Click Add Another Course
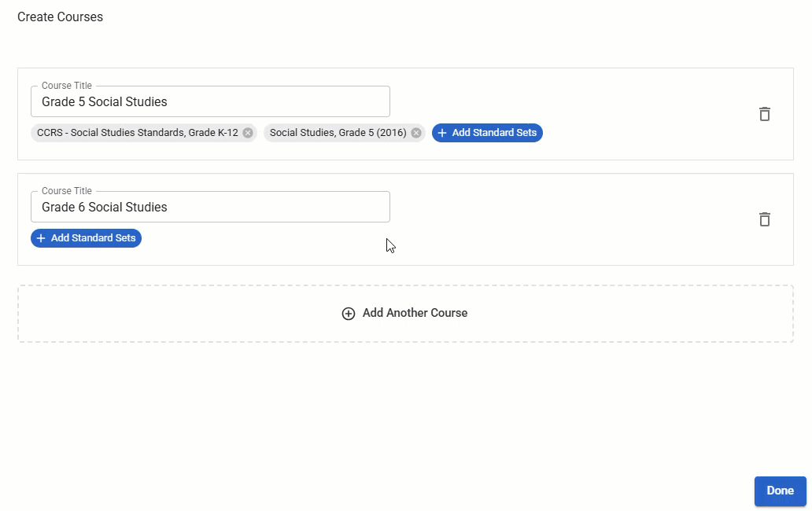This screenshot has height=511, width=812. (405, 314)
